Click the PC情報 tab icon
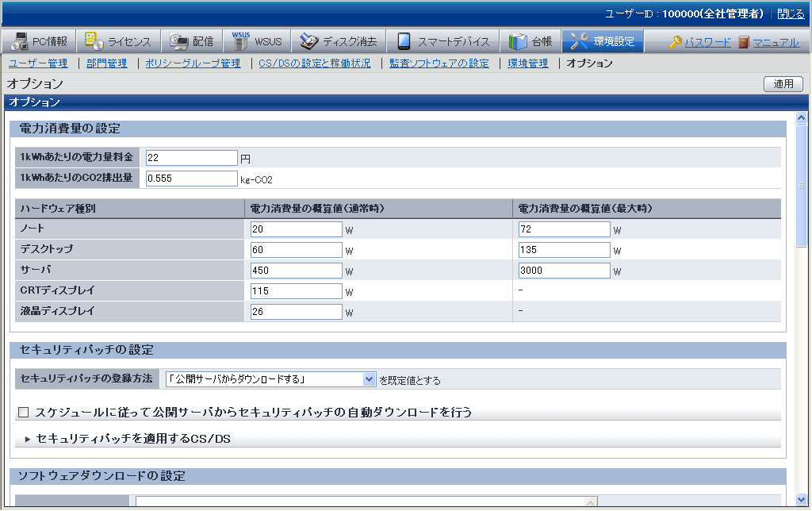The height and width of the screenshot is (511, 812). [x=19, y=42]
